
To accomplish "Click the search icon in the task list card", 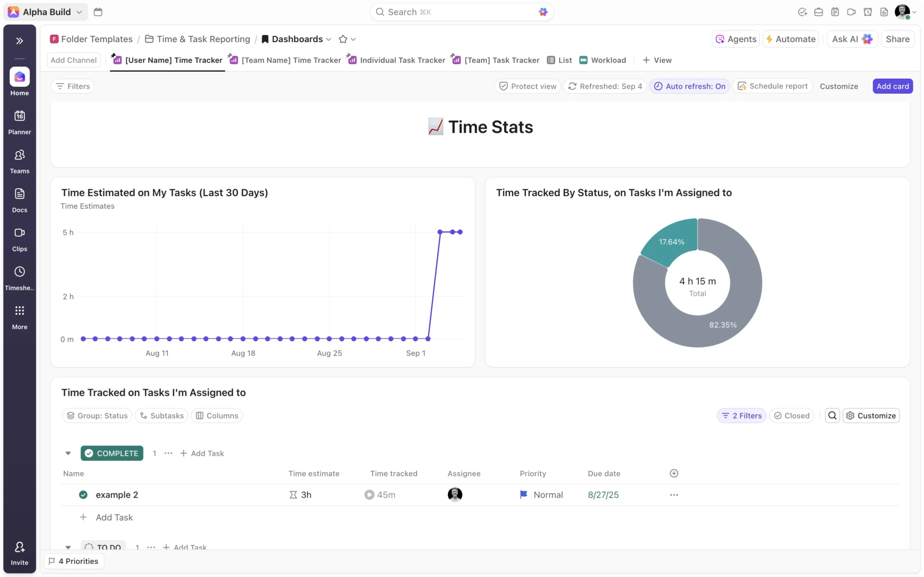I will point(832,415).
